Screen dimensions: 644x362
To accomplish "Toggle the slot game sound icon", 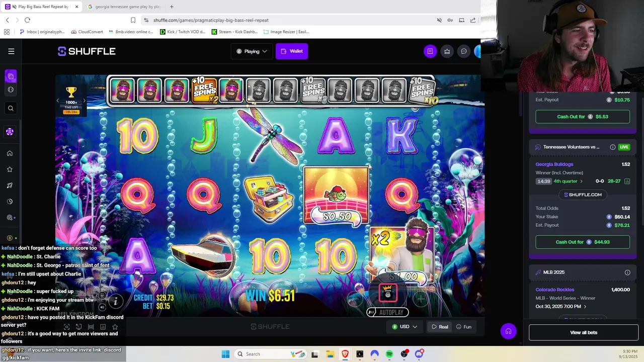I will 102,307.
